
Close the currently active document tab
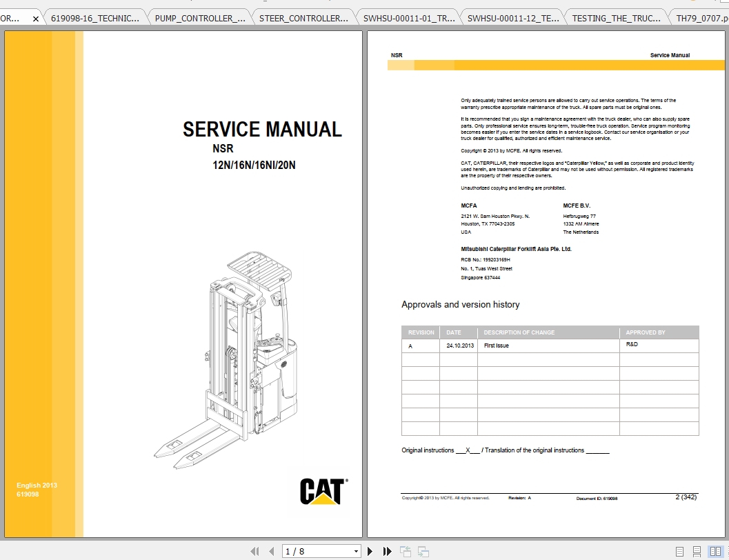pos(36,19)
